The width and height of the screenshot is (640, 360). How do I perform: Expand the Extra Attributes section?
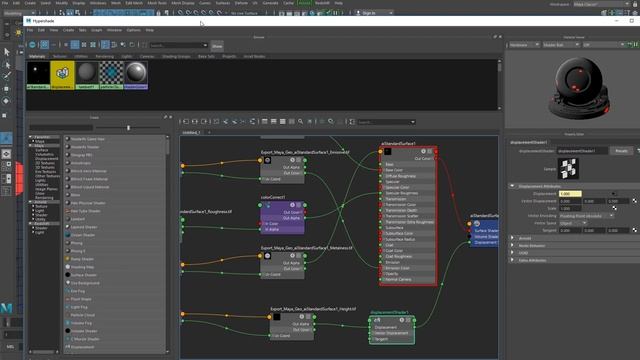[x=512, y=260]
